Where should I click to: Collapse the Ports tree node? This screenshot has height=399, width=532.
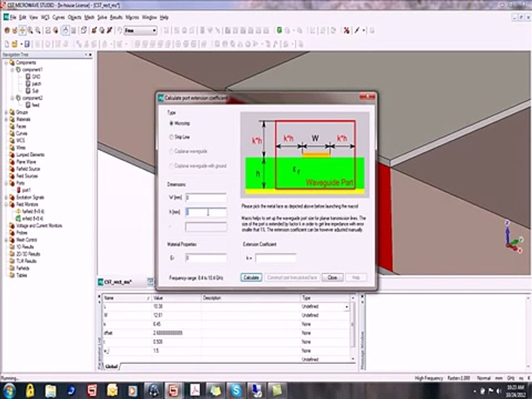click(x=6, y=183)
